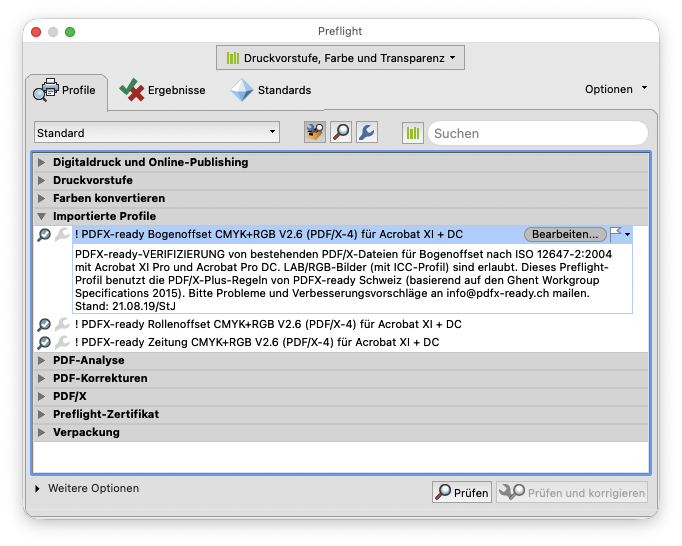The image size is (682, 546).
Task: Open Druckvorstufe, Farbe und Transparenz library dropdown
Action: coord(340,58)
